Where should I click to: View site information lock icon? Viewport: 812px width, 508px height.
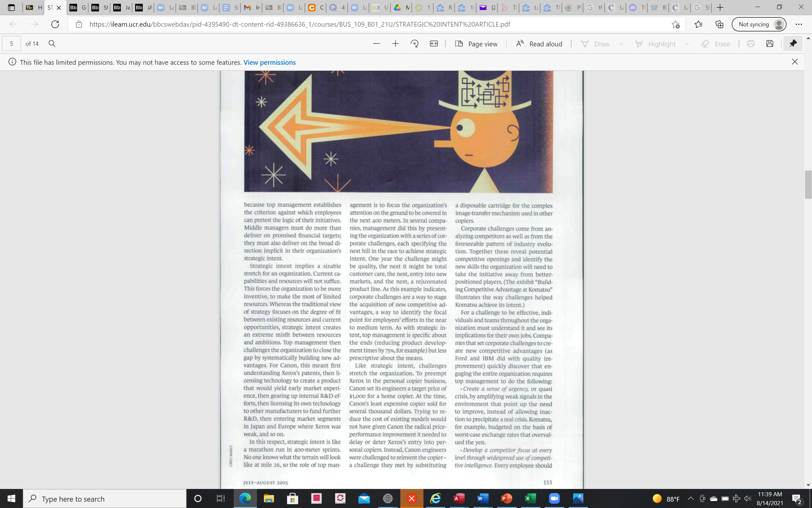pos(79,24)
